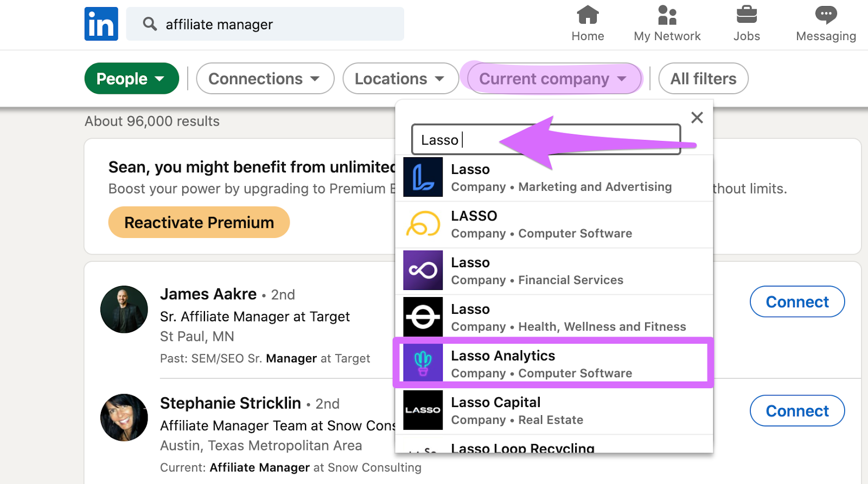Open James Aakre name link
868x484 pixels.
coord(208,294)
